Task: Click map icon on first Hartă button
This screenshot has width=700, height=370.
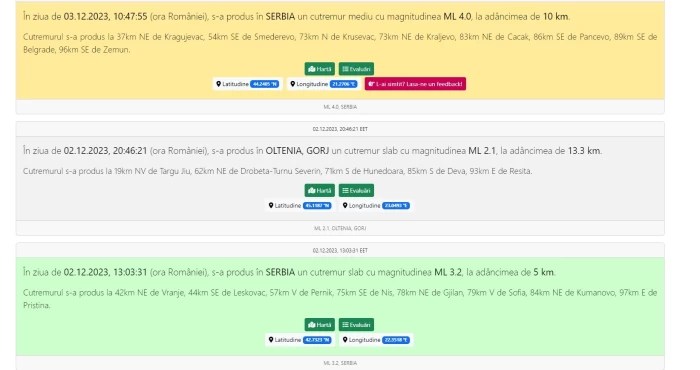Action: [x=312, y=69]
